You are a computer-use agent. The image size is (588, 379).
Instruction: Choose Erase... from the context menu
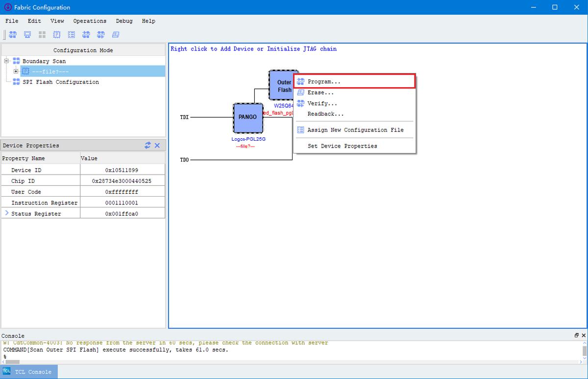pos(354,92)
